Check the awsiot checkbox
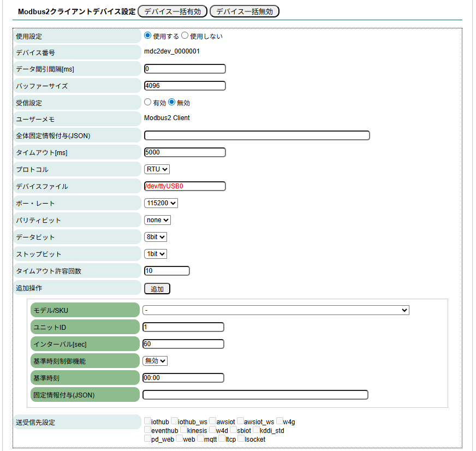Screen dimensions: 476x451 [x=212, y=421]
